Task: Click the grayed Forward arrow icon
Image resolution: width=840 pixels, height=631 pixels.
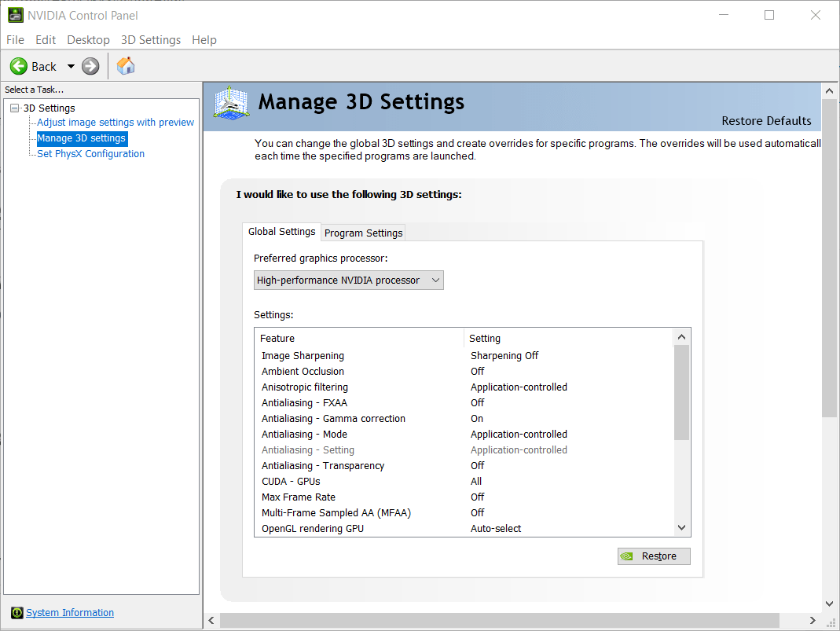Action: [x=90, y=66]
